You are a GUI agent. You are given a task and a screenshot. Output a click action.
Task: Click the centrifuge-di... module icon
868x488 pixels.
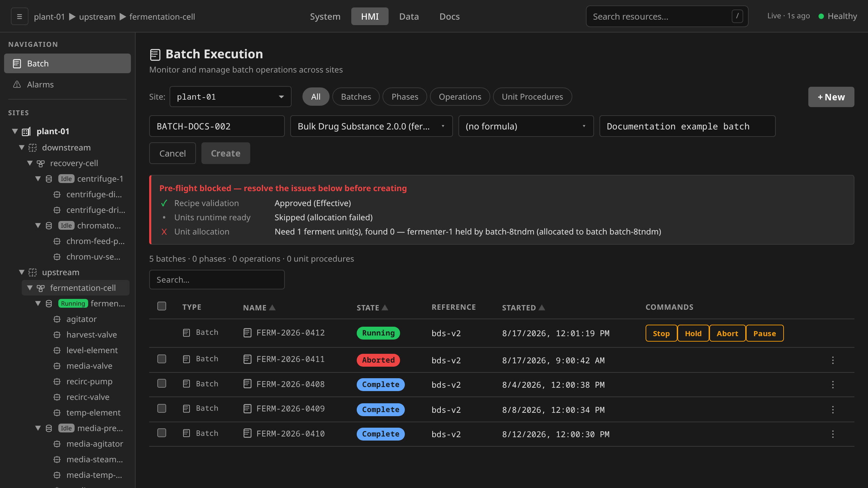point(57,195)
